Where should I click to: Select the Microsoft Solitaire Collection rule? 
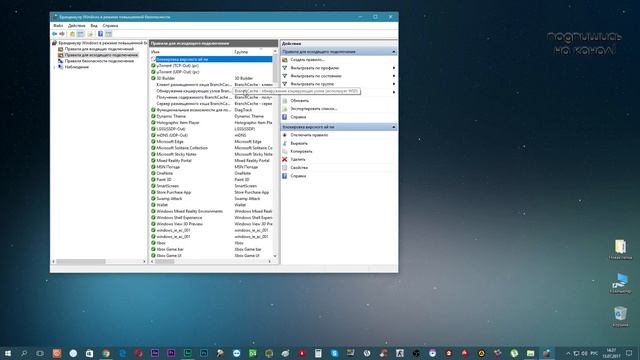pos(211,148)
